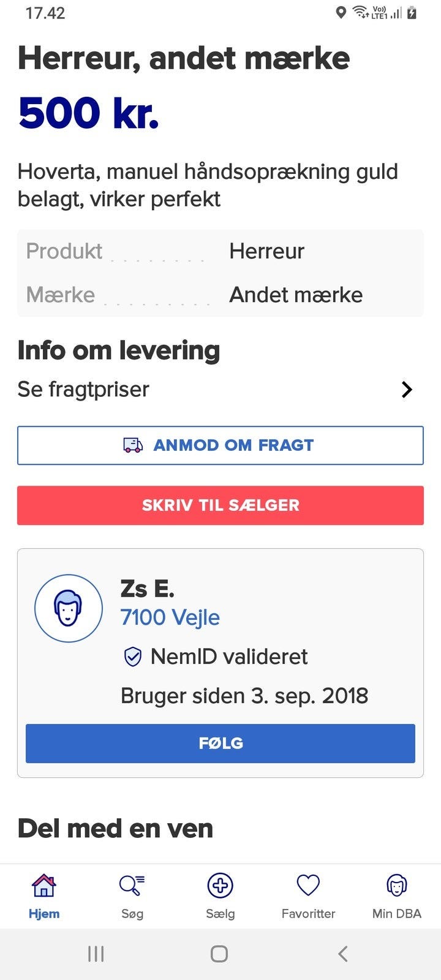Tap the Hjem house icon
This screenshot has height=980, width=441.
click(43, 886)
